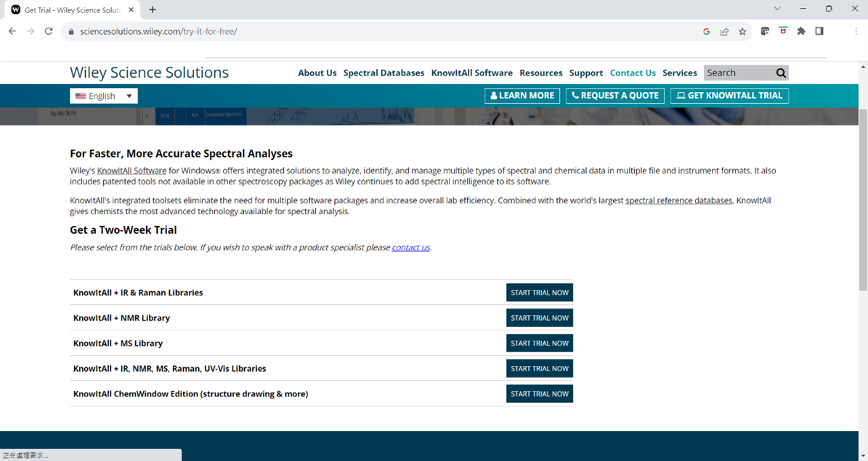
Task: Click the LEARN MORE button
Action: tap(522, 96)
